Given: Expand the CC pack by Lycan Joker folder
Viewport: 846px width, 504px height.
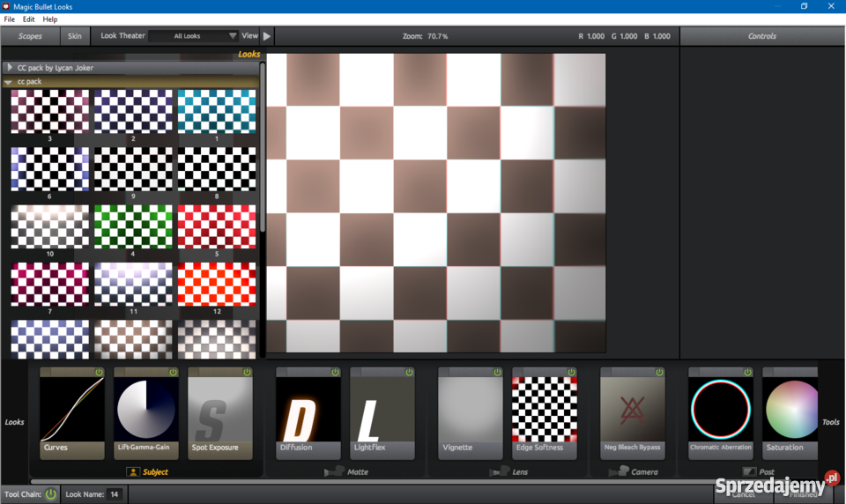Looking at the screenshot, I should (9, 68).
